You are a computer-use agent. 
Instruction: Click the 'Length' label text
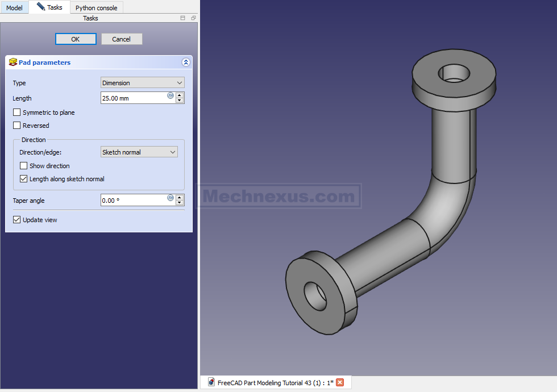point(22,98)
